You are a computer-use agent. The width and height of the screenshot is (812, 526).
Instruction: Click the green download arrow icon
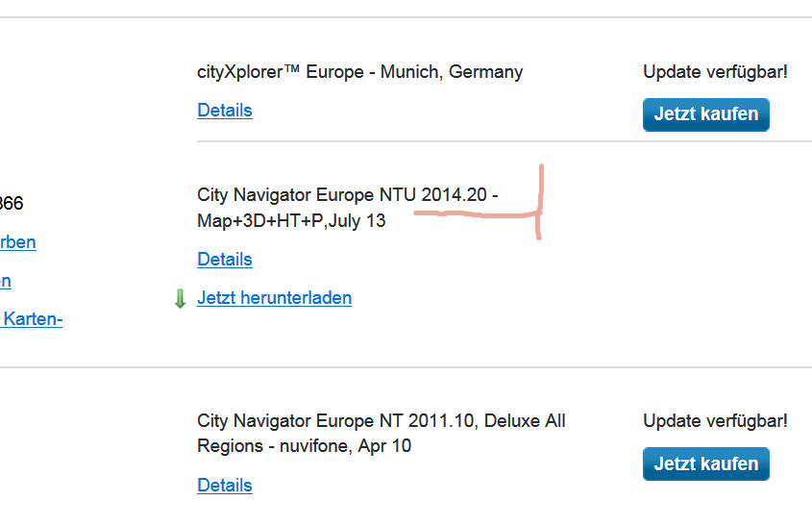(x=180, y=299)
